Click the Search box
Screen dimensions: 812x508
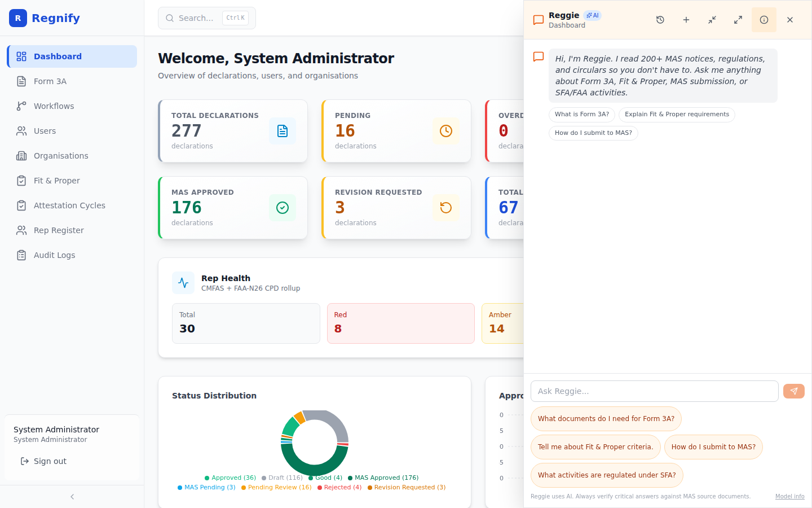click(207, 18)
